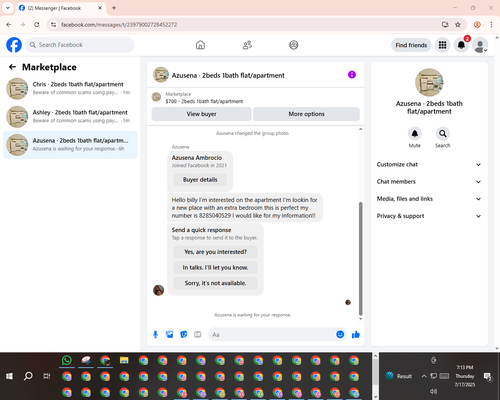Select the Azusena conversation in list
Viewport: 500px width, 400px height.
70,145
